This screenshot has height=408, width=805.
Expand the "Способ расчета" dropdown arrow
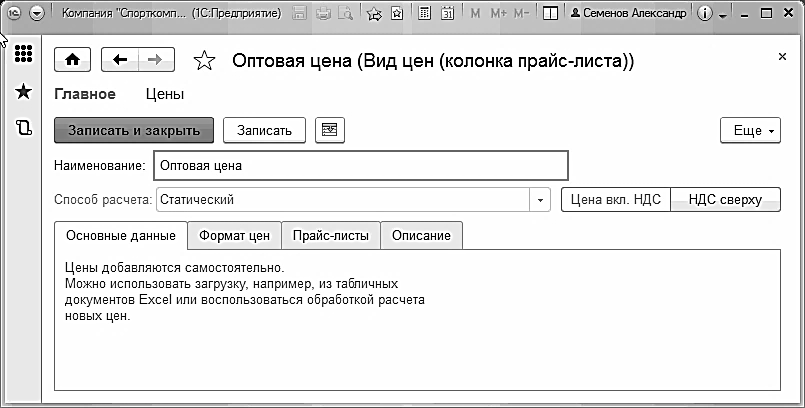pyautogui.click(x=541, y=200)
